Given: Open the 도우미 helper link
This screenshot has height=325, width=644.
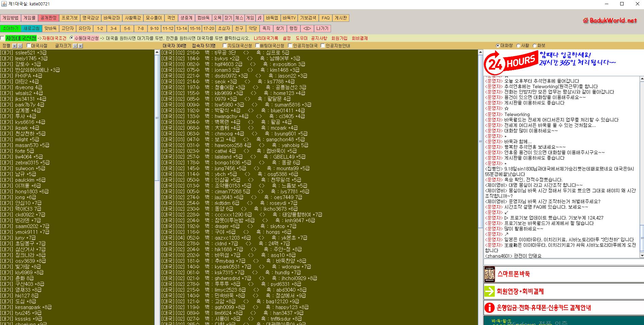Looking at the screenshot, I should 301,38.
